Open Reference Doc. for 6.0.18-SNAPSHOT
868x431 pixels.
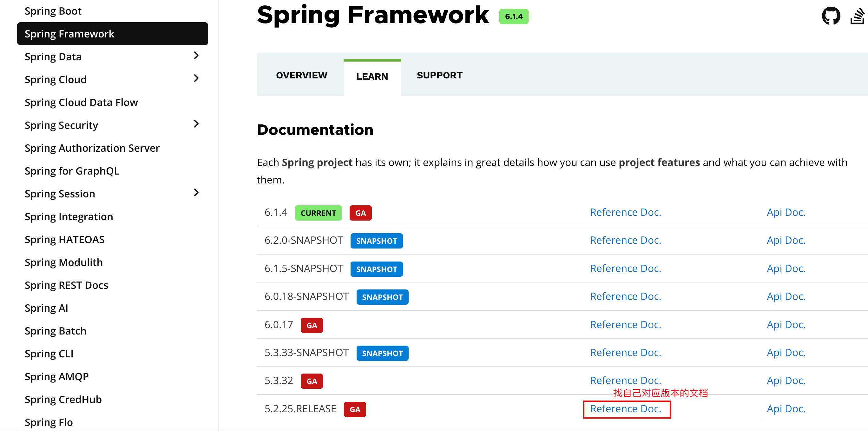coord(625,296)
